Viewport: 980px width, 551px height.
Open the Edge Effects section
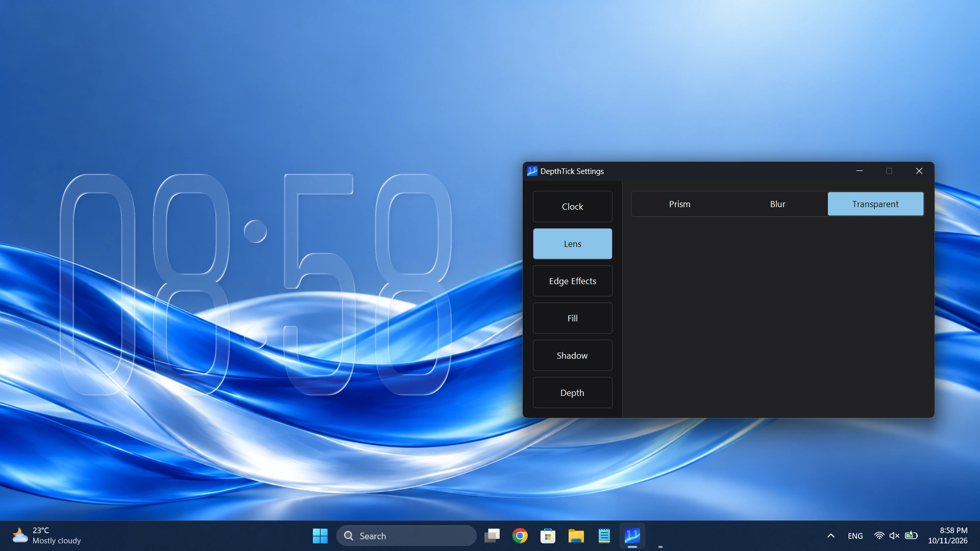tap(572, 281)
